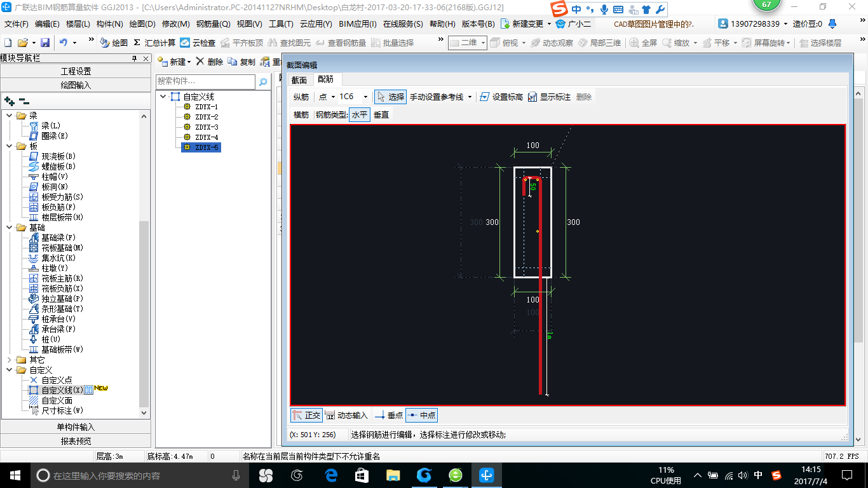Click 选择 selection arrow tool
868x488 pixels.
390,97
